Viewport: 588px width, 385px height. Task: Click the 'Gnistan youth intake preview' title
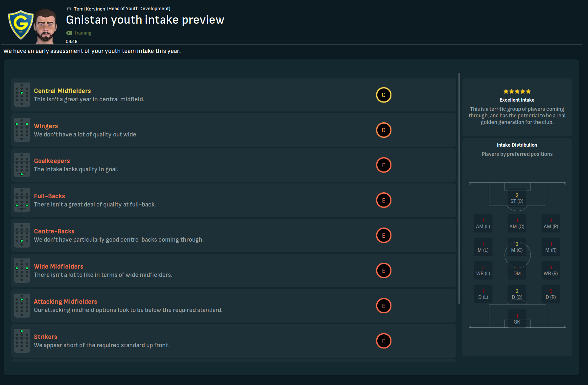(x=145, y=20)
